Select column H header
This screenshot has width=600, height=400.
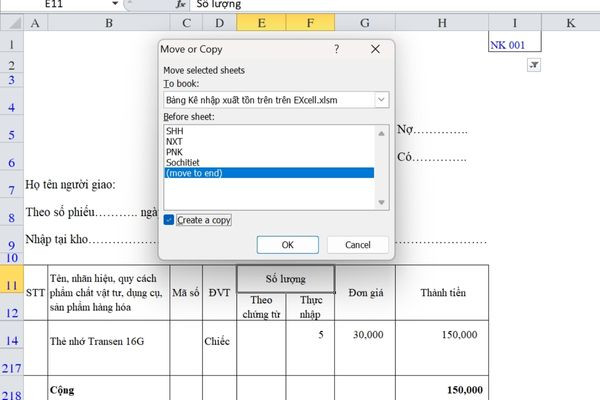click(x=442, y=23)
